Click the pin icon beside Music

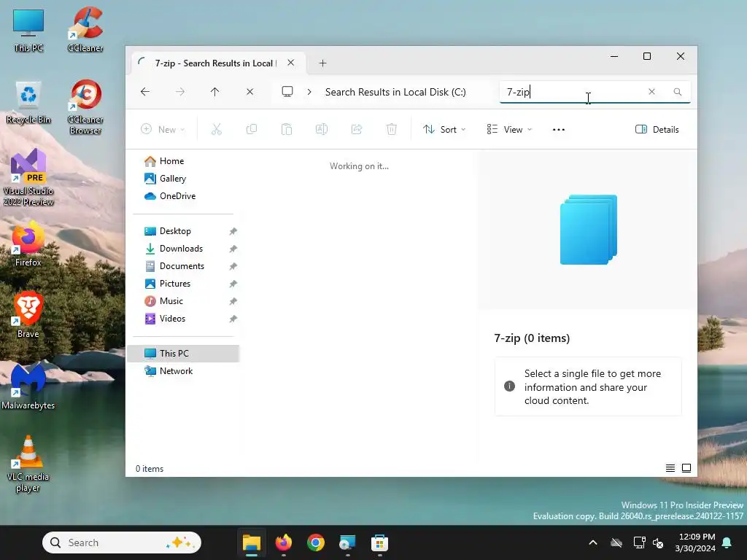point(233,301)
